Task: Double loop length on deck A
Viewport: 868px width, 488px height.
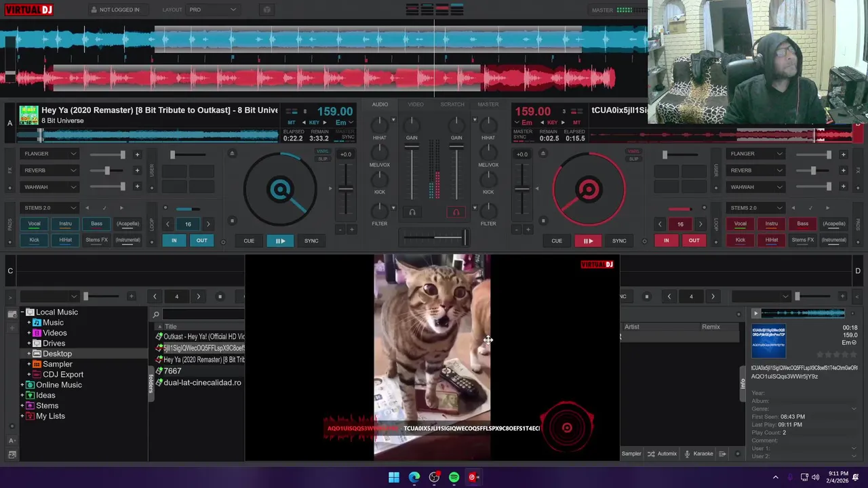Action: 208,224
